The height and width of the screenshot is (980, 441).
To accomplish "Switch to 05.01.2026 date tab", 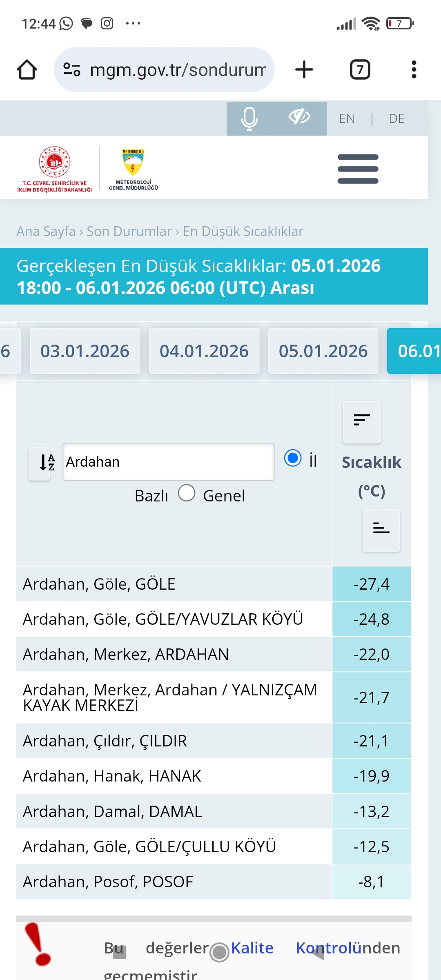I will click(x=323, y=351).
